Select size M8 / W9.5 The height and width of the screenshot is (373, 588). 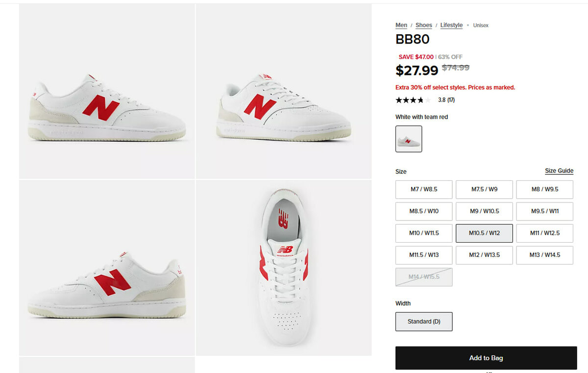[x=544, y=189]
